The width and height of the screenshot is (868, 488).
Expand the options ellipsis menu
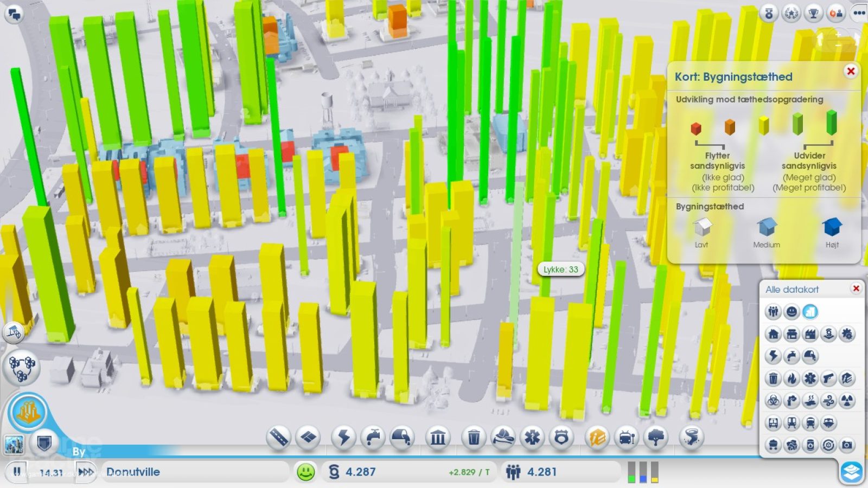(x=859, y=13)
